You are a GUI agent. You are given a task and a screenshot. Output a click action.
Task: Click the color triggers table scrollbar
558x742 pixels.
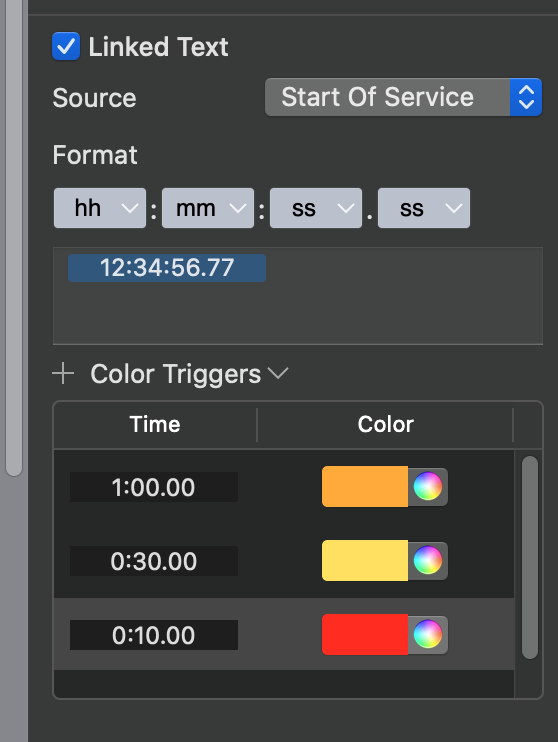click(530, 557)
